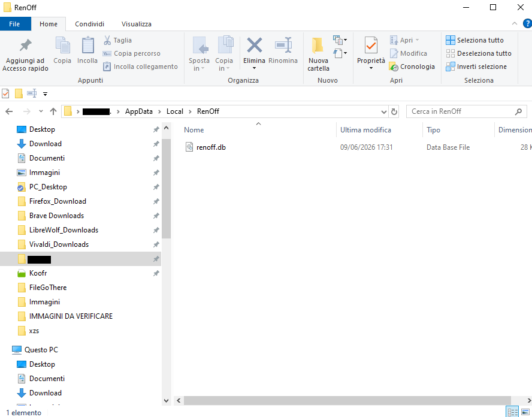Go back with the left arrow
Screen dimensions: 532x417
pyautogui.click(x=9, y=111)
